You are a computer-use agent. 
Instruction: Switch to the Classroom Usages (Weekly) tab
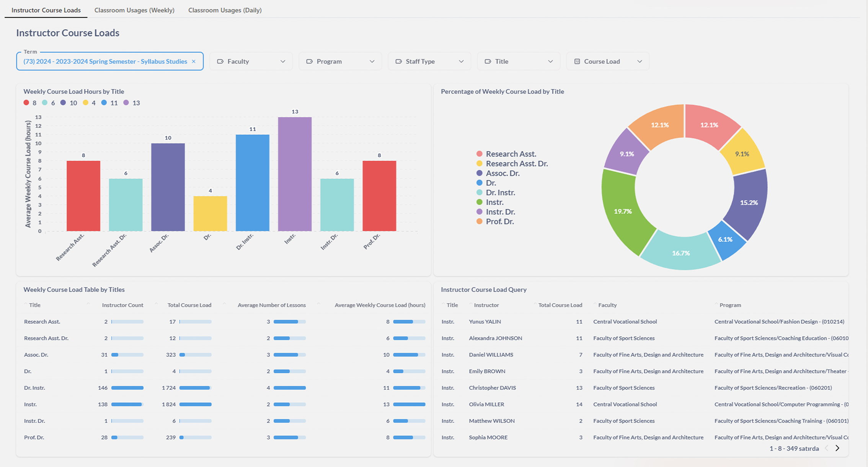134,10
